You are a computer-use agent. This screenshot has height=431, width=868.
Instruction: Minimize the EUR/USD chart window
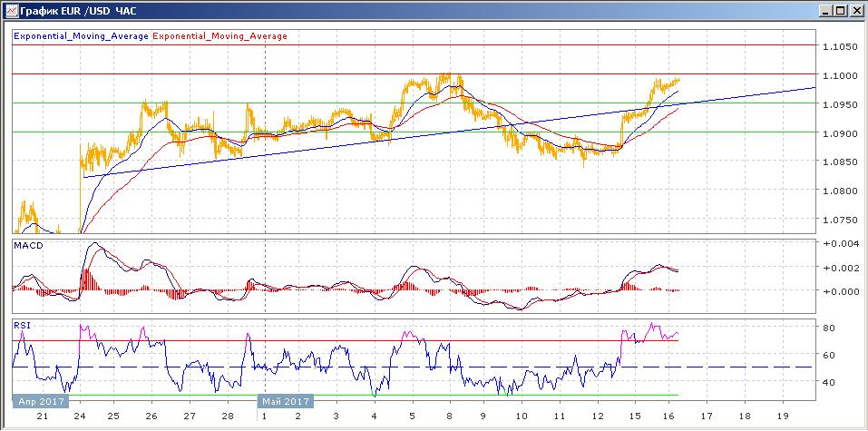click(824, 11)
